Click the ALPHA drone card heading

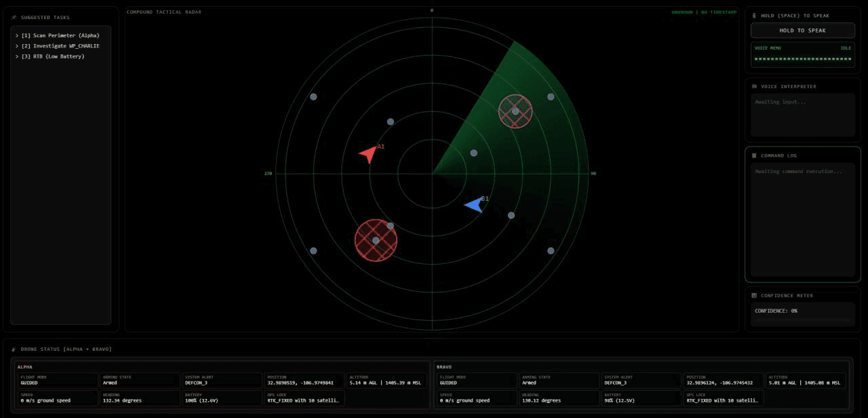tap(24, 366)
